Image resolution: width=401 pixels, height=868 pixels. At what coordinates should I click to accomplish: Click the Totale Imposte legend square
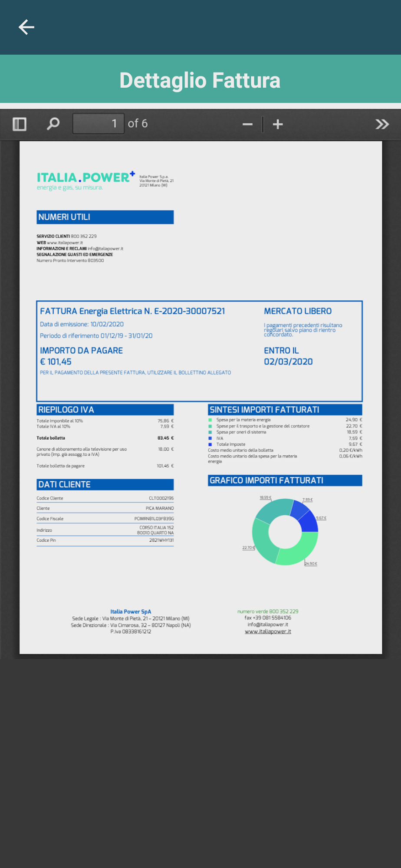pyautogui.click(x=210, y=444)
